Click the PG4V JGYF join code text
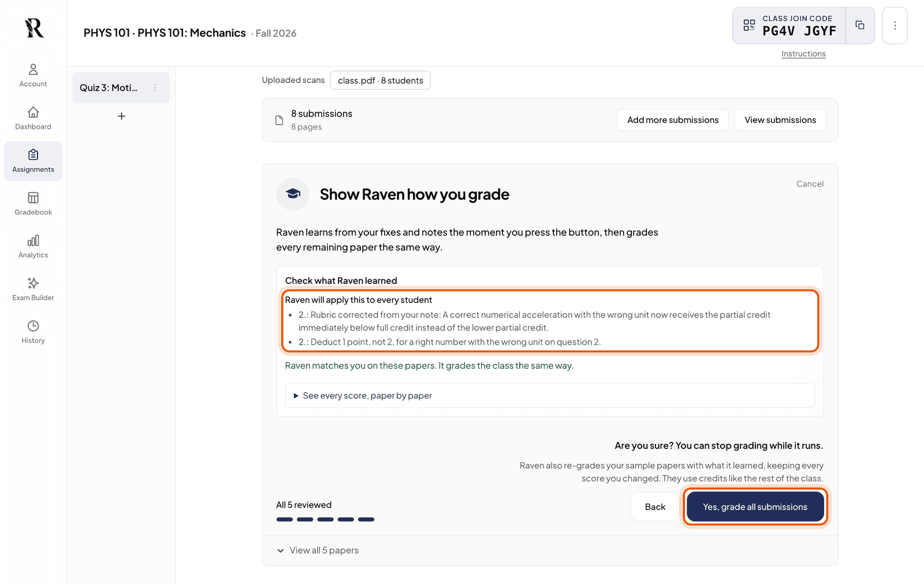The height and width of the screenshot is (584, 924). (799, 31)
